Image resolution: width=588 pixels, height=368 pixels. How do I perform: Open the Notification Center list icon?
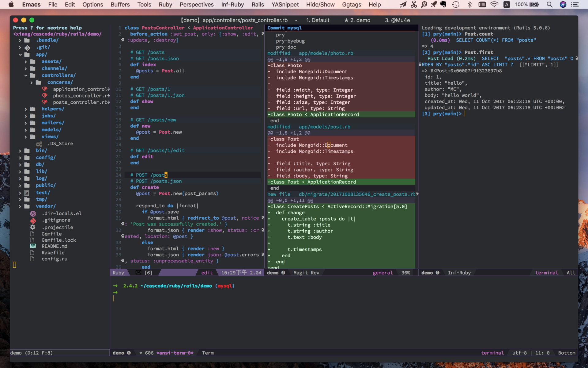[575, 4]
